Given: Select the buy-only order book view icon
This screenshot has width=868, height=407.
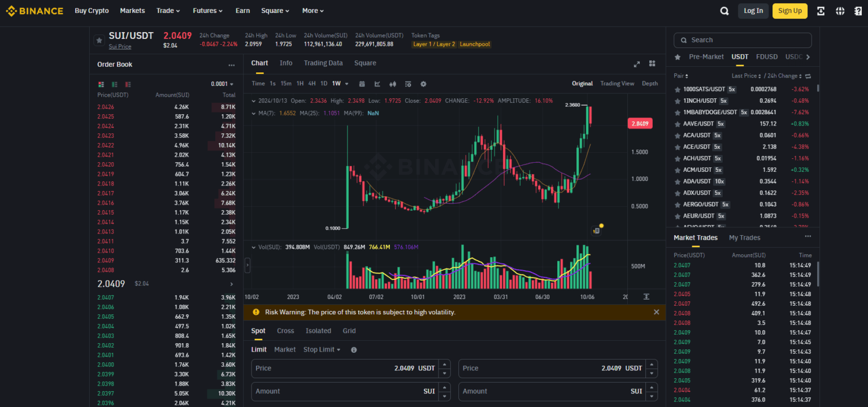Looking at the screenshot, I should point(114,84).
